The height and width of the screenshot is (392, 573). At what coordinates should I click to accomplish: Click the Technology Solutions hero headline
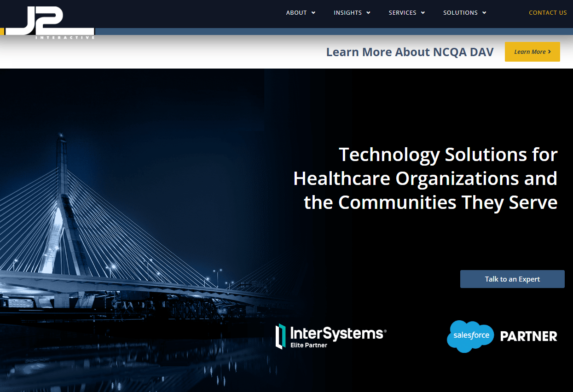[x=425, y=179]
